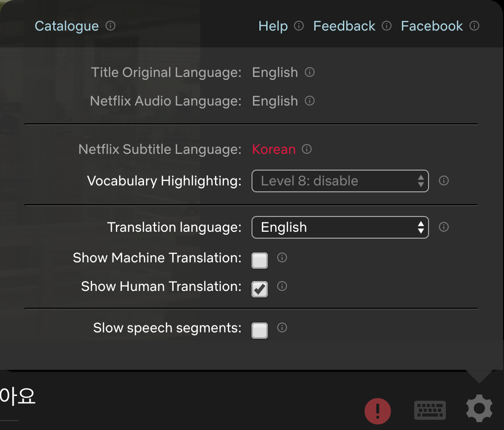Viewport: 504px width, 430px height.
Task: Click the red exclamation warning icon
Action: (378, 411)
